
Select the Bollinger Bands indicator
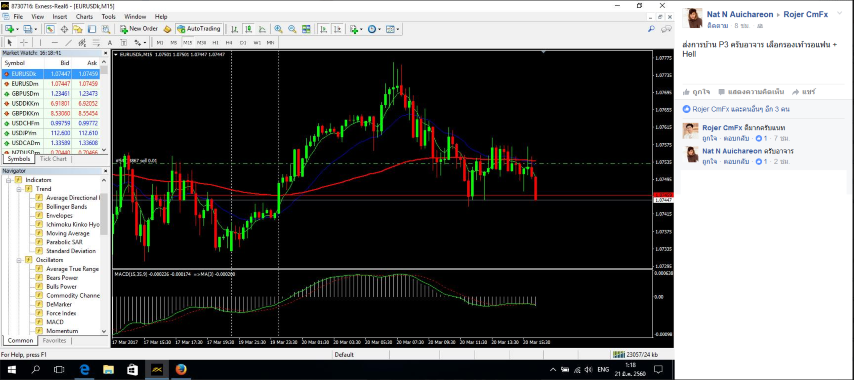pyautogui.click(x=66, y=207)
